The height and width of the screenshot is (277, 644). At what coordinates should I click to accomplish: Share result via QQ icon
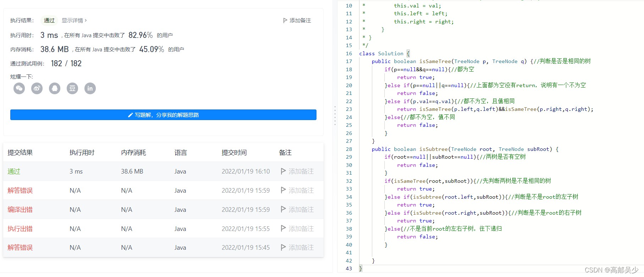point(55,88)
